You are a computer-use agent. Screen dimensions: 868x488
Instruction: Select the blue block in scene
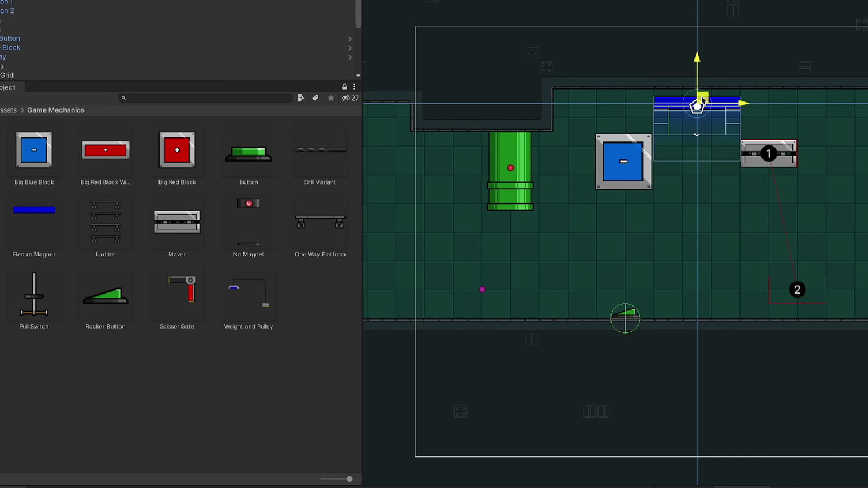tap(623, 162)
